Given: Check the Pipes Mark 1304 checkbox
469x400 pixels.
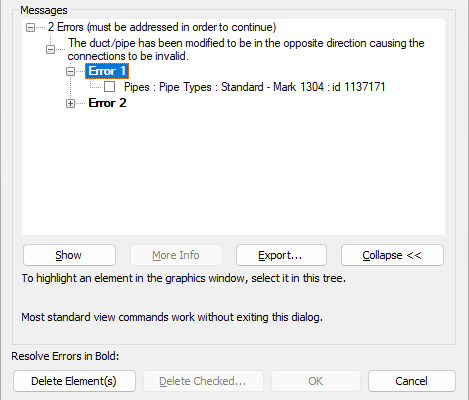Looking at the screenshot, I should 109,87.
